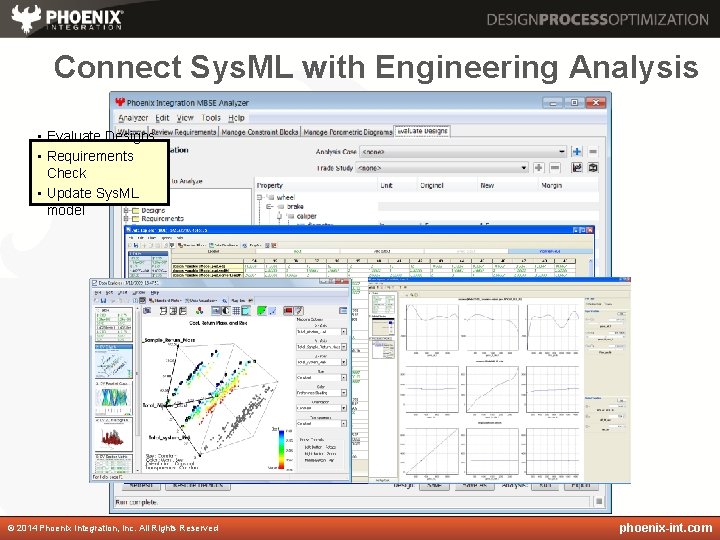Click the last icon in Trade Study row

(593, 168)
